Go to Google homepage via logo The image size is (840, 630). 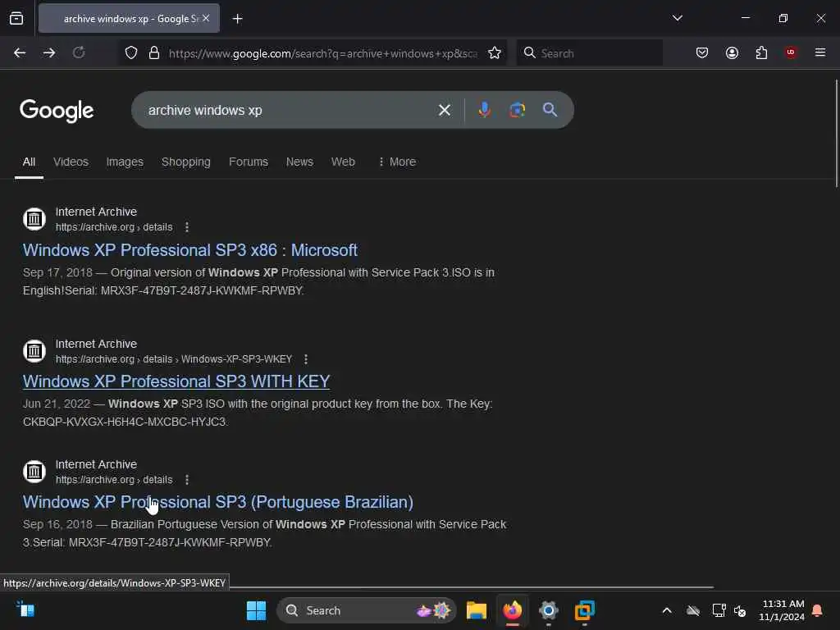click(x=57, y=111)
